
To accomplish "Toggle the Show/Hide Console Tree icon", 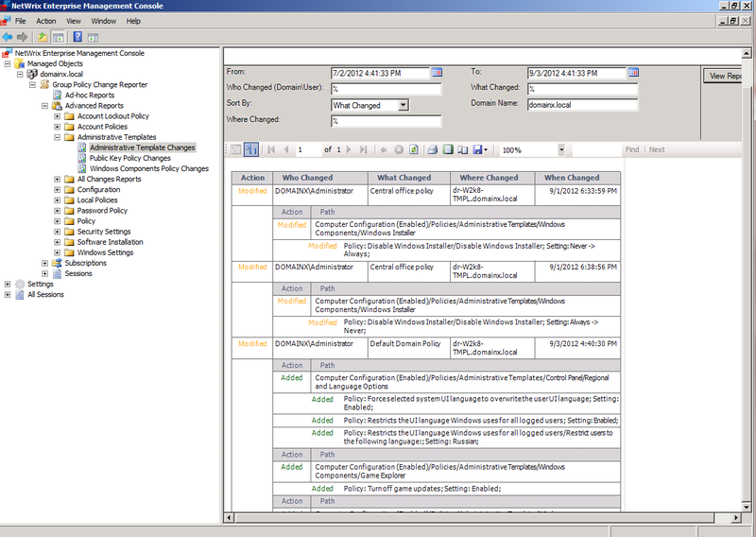I will [59, 37].
